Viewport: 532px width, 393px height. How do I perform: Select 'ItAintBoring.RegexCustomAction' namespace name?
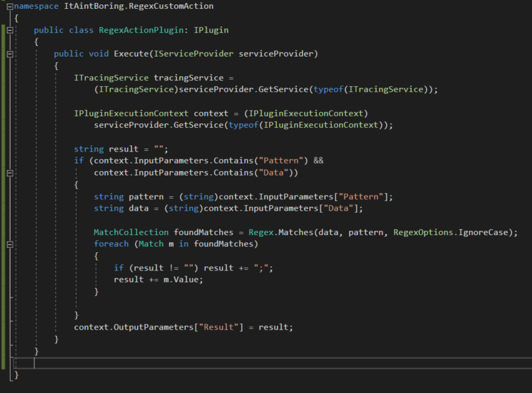click(139, 6)
